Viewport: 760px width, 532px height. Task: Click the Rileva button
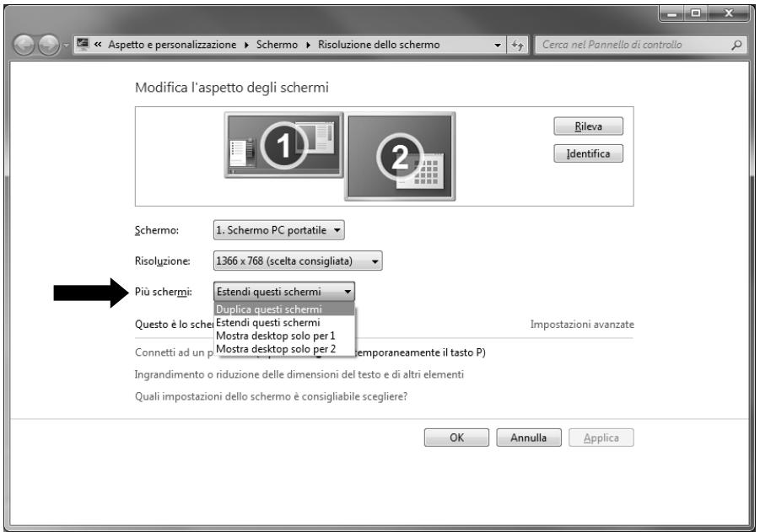pos(589,126)
